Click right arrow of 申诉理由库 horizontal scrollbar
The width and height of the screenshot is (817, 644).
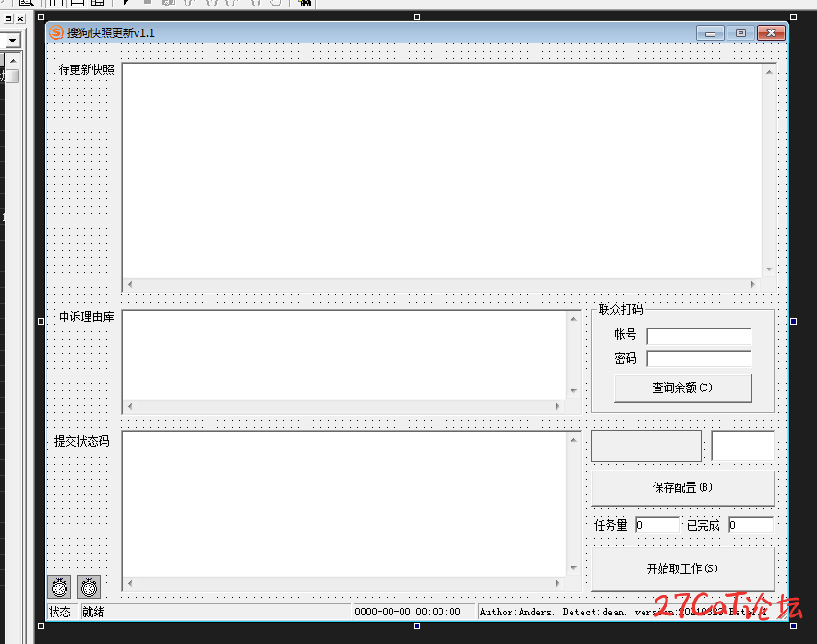558,406
